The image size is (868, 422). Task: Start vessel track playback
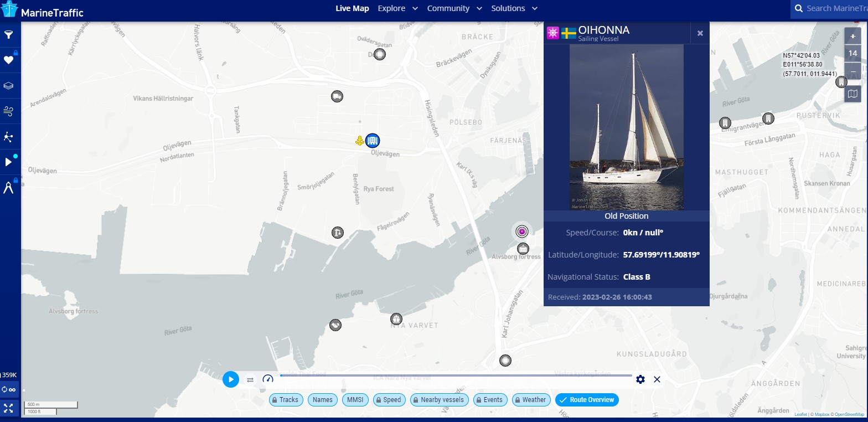pyautogui.click(x=231, y=379)
